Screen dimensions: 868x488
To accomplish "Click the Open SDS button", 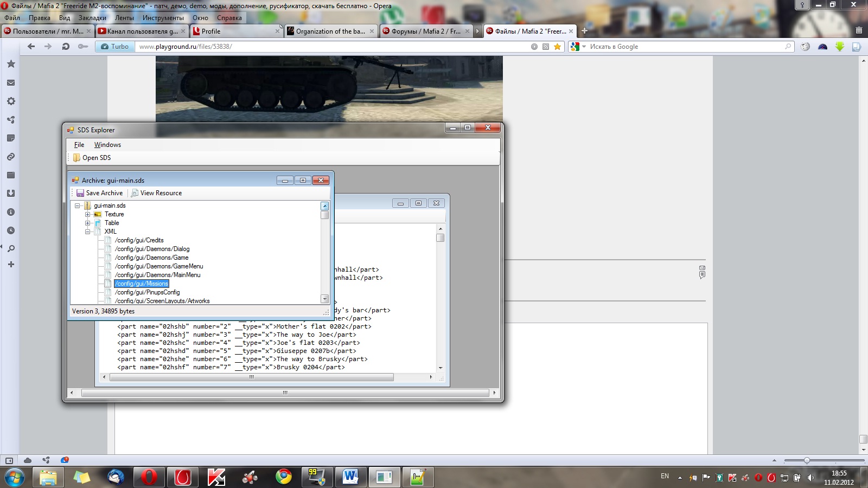I will [92, 158].
